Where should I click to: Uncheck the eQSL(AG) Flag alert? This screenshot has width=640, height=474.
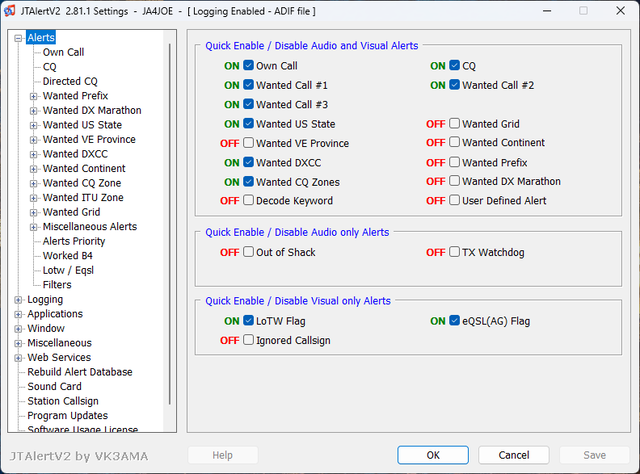[x=455, y=320]
